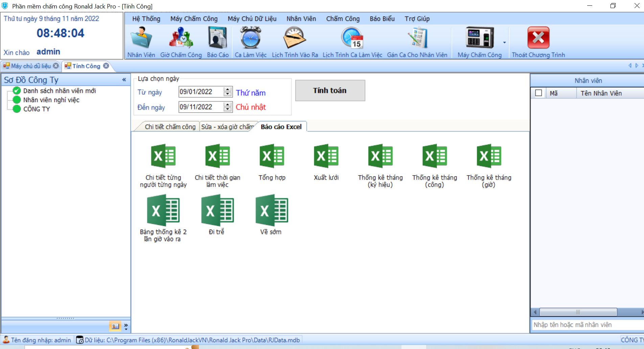Tick the select-all checkbox in Nhân viên header
The height and width of the screenshot is (349, 644).
pos(538,93)
